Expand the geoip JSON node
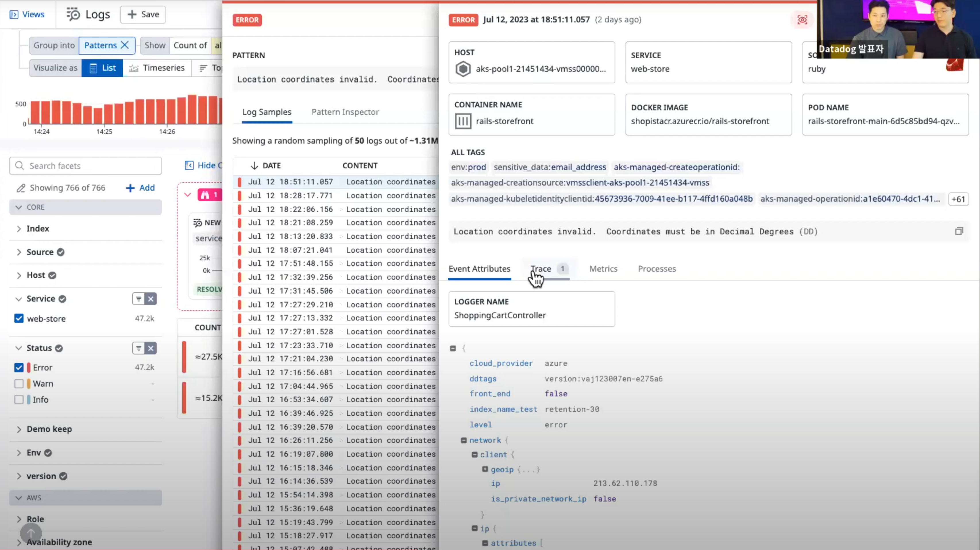Viewport: 980px width, 550px height. coord(485,469)
